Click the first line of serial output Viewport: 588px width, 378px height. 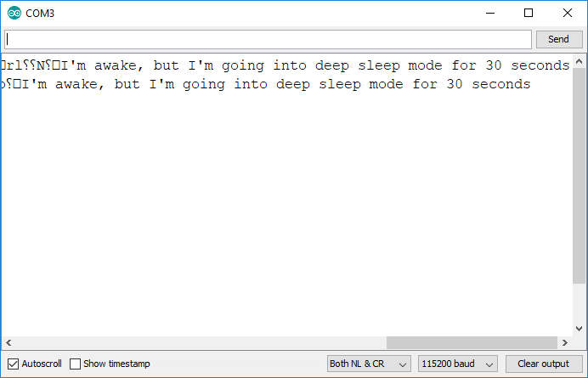pos(285,65)
